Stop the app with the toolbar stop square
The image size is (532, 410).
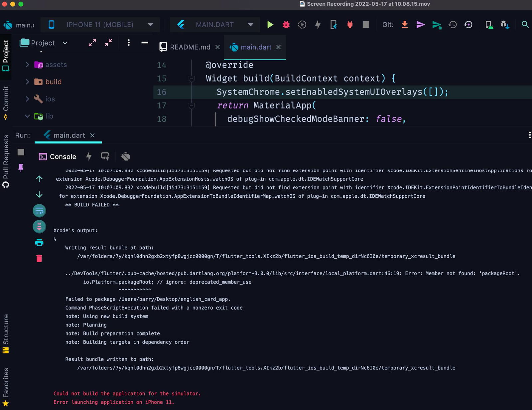pyautogui.click(x=366, y=25)
